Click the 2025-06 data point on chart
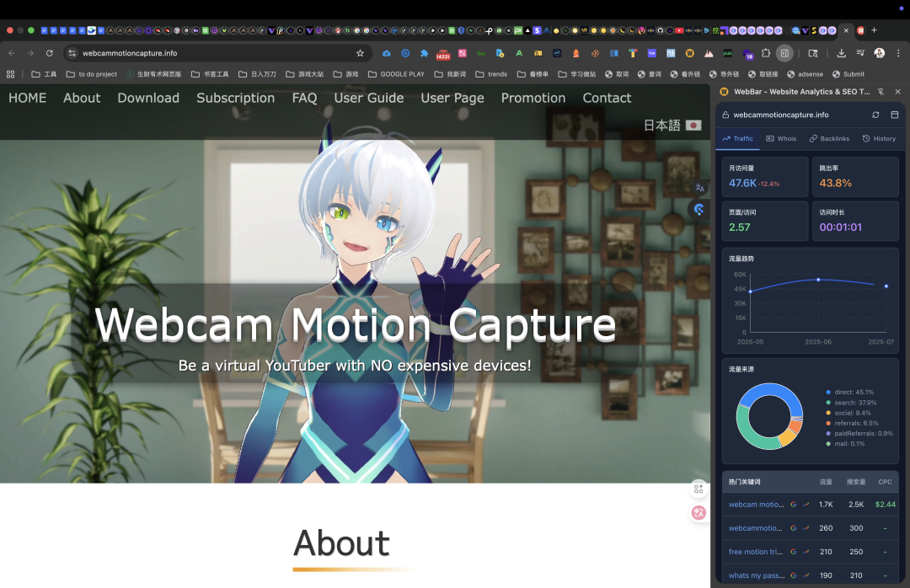This screenshot has width=910, height=588. (818, 280)
